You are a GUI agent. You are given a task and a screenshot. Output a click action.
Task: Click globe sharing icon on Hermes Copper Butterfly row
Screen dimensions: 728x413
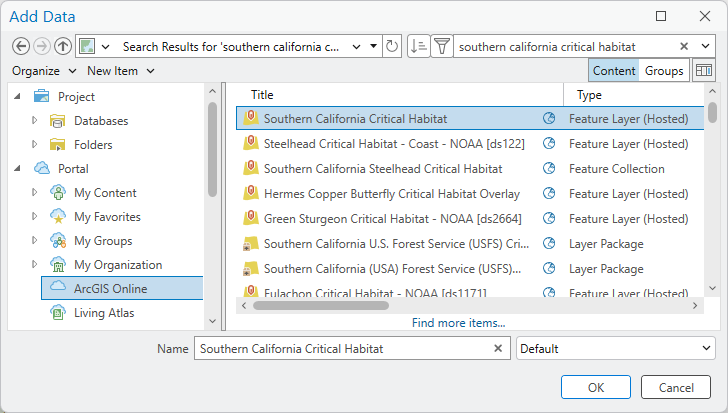549,194
